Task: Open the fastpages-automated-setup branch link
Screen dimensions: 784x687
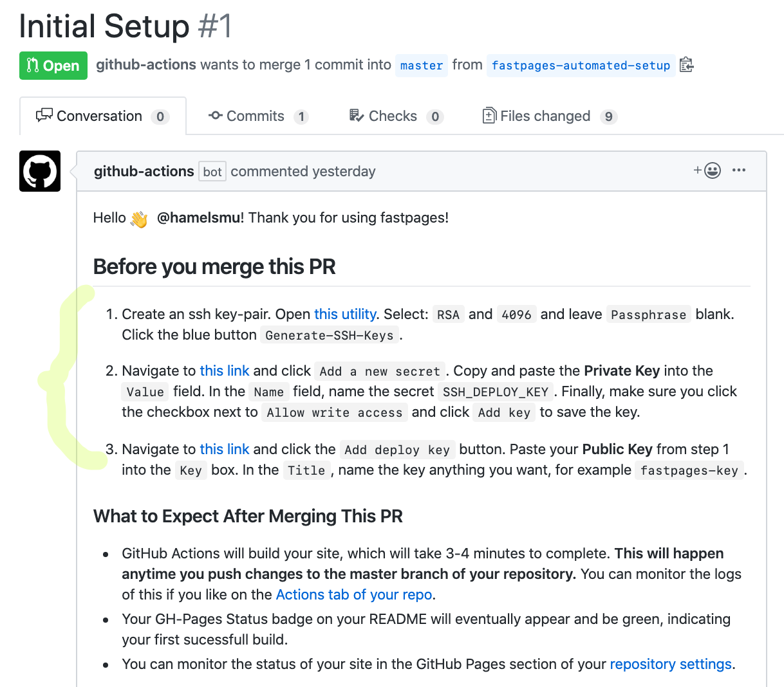Action: click(581, 66)
